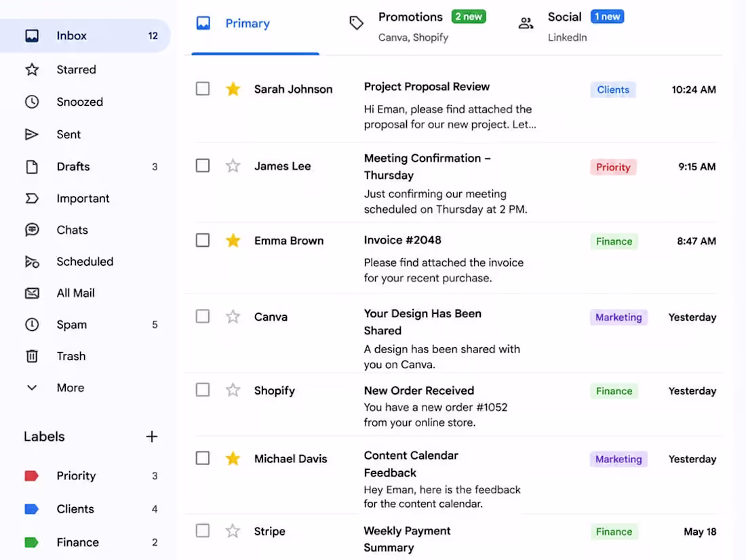Open the Drafts folder
Screen dimensions: 746x560
85,167
